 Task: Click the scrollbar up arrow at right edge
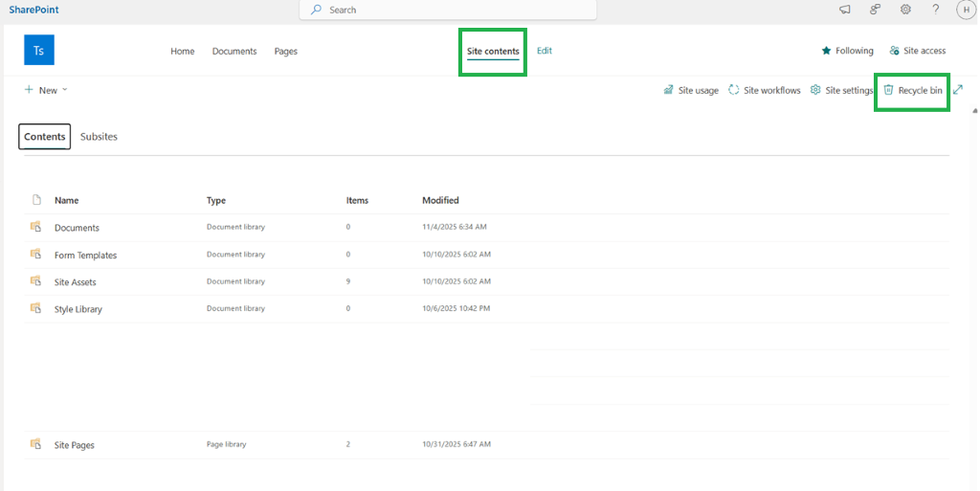pos(975,111)
